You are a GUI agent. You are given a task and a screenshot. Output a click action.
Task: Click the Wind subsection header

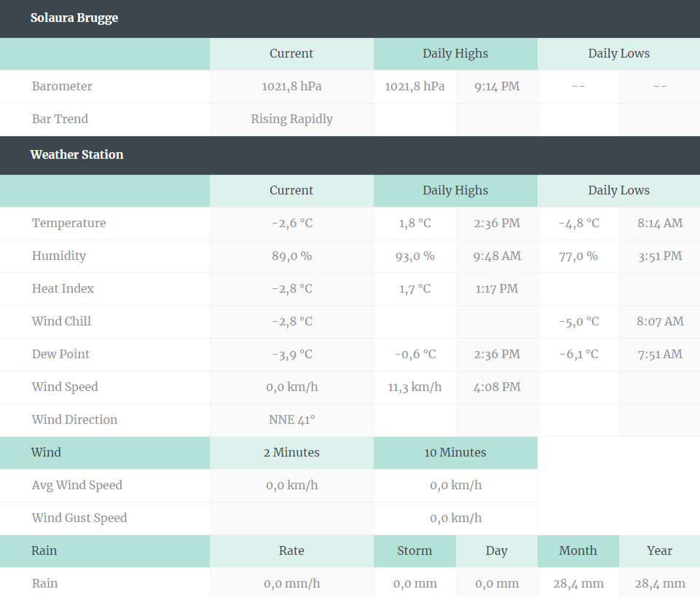[x=46, y=452]
